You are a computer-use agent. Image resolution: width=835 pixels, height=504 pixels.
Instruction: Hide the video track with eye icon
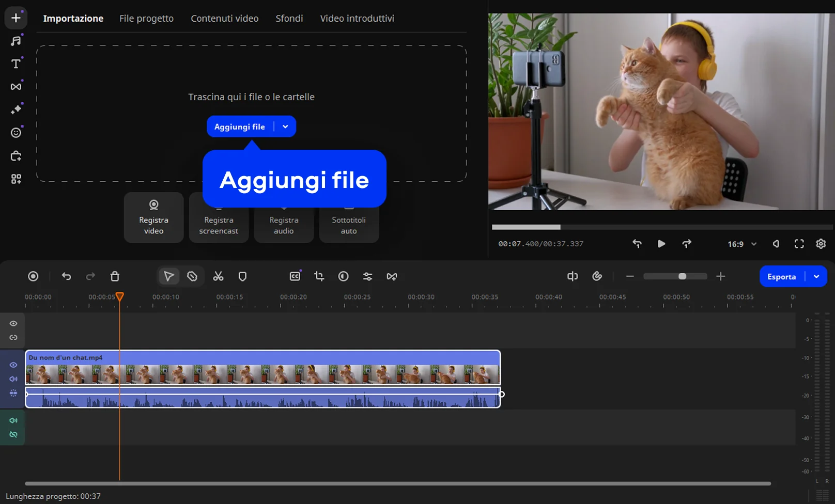click(x=13, y=365)
